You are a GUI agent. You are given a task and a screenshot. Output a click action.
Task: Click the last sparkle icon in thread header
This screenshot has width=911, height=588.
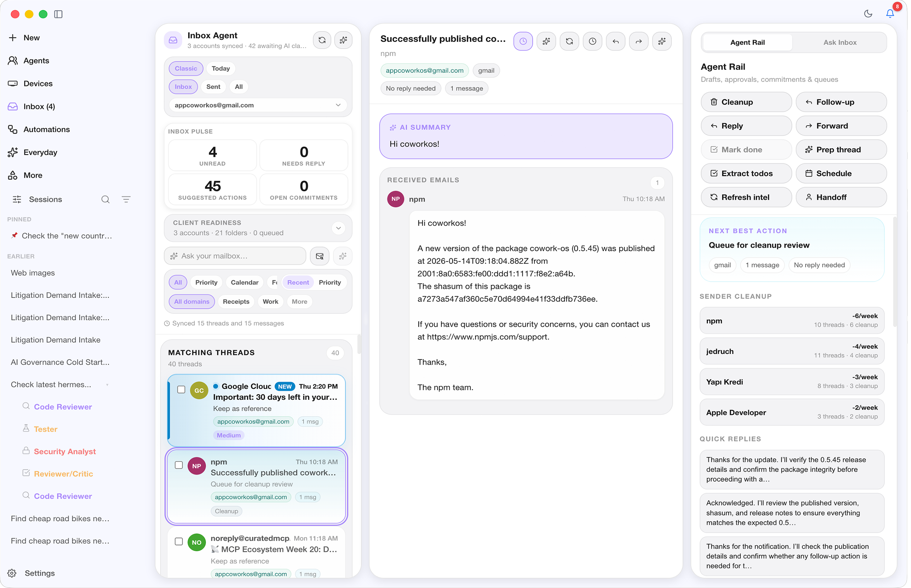pyautogui.click(x=662, y=41)
